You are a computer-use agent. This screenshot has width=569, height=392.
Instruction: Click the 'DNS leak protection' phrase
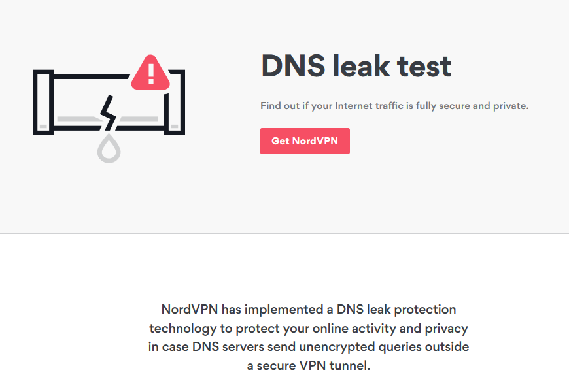pyautogui.click(x=396, y=309)
